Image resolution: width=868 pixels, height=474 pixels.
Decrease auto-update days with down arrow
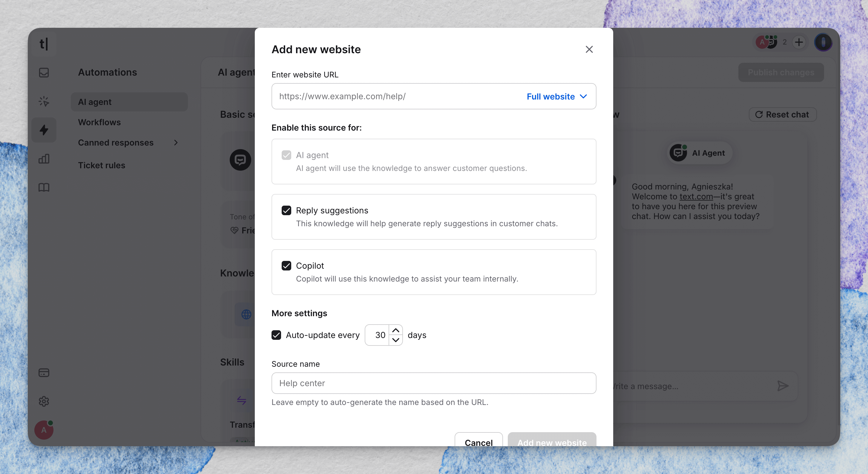point(395,340)
